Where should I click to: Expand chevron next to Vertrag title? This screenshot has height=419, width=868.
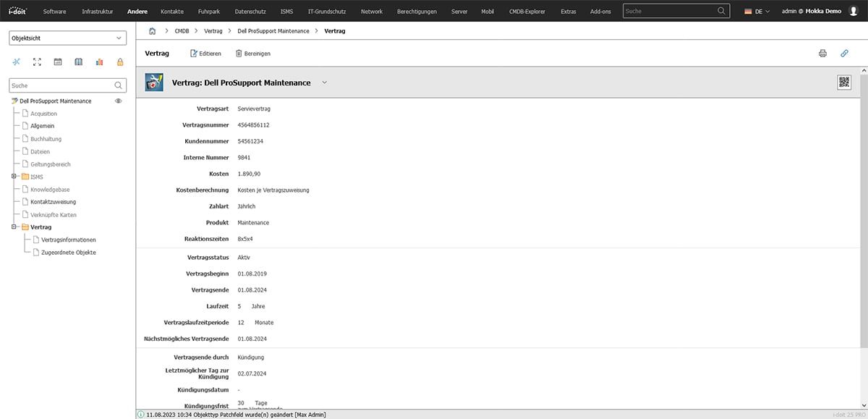(324, 82)
